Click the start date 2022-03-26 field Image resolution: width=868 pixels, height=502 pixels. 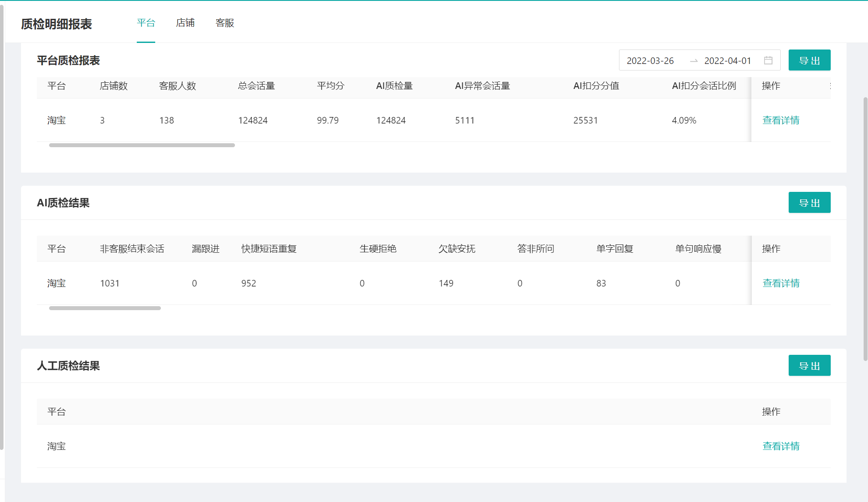click(x=650, y=60)
